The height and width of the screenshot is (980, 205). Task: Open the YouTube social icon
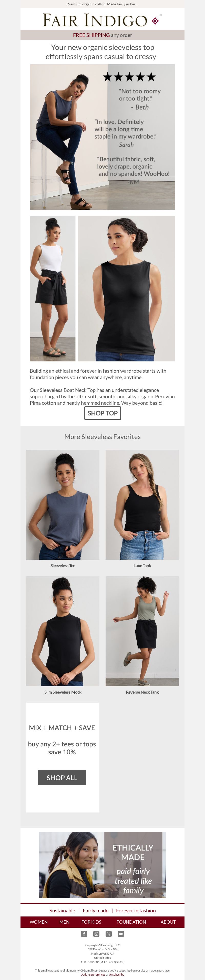pos(121,934)
